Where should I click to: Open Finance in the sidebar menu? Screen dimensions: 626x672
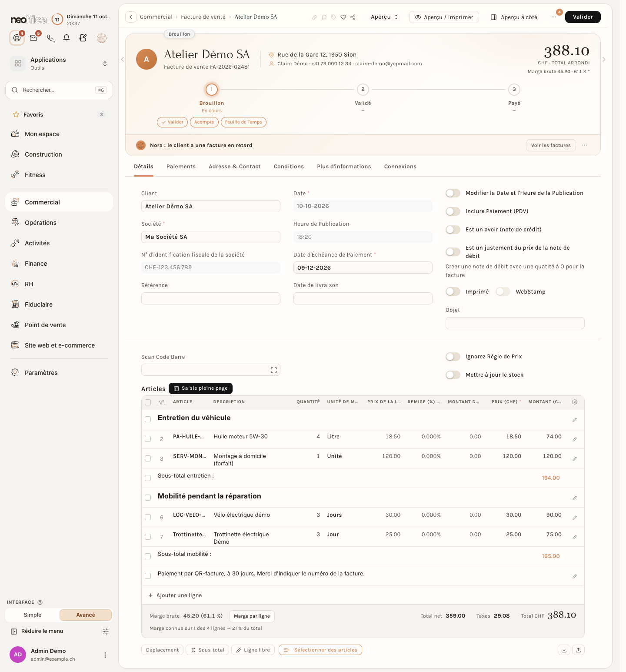[59, 264]
